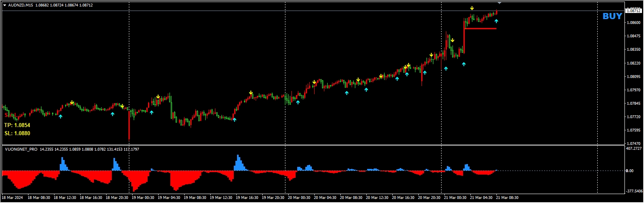Click the 0.00 level on the indicator scale
Screen dimensions: 644x203
(x=630, y=171)
